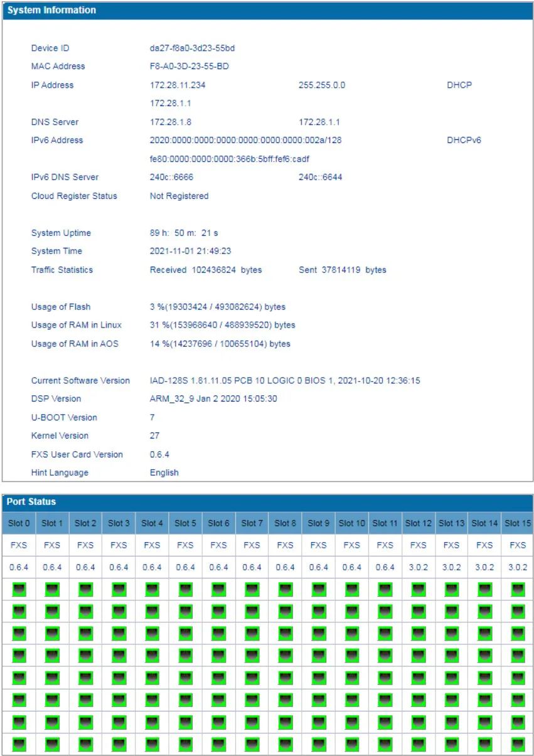Click the Slot 8 column header

[x=285, y=523]
